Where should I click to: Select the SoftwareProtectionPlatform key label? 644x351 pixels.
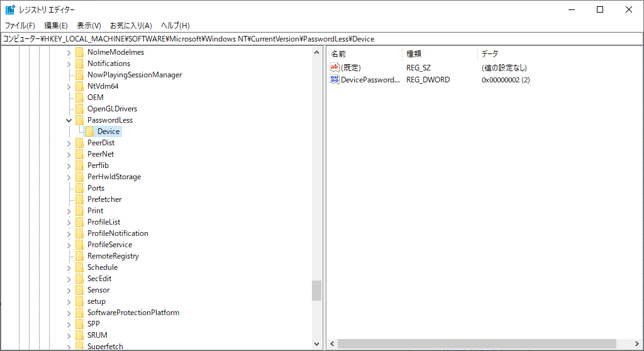(x=133, y=313)
